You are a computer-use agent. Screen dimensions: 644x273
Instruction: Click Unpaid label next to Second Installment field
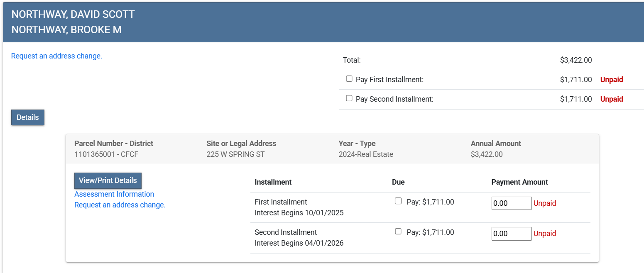[545, 234]
